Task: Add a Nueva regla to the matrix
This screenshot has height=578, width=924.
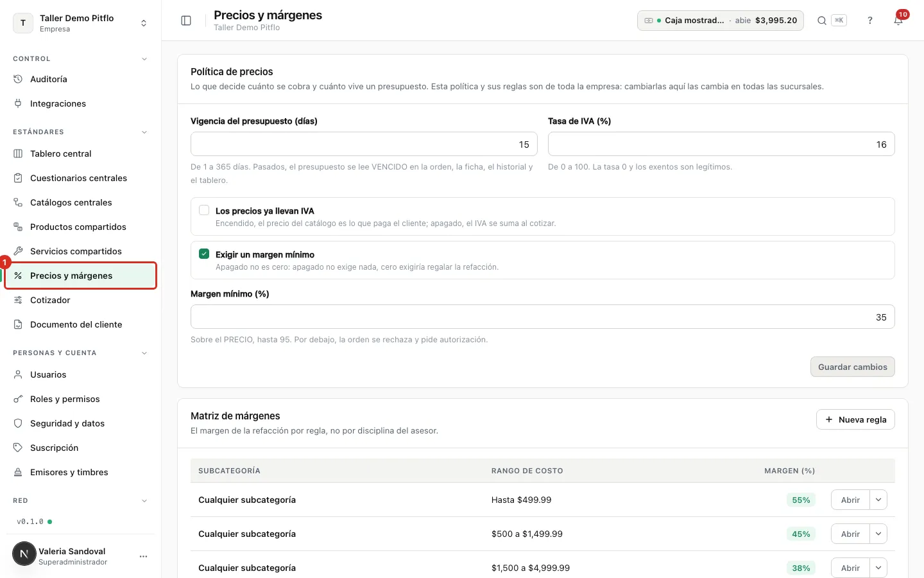Action: pyautogui.click(x=855, y=419)
